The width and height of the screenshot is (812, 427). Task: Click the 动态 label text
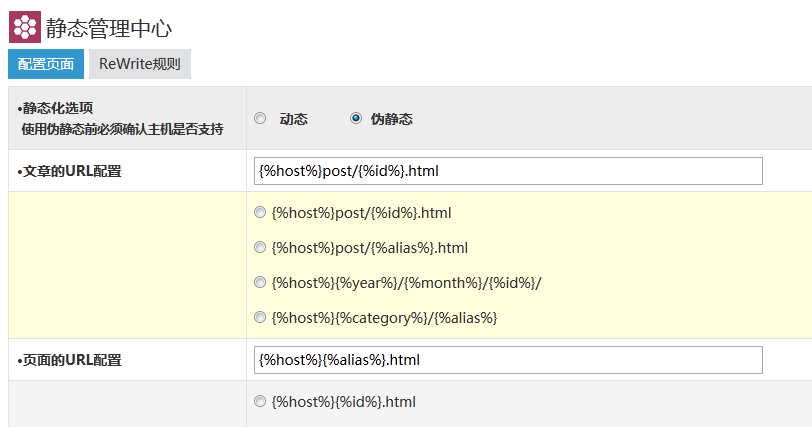(293, 119)
